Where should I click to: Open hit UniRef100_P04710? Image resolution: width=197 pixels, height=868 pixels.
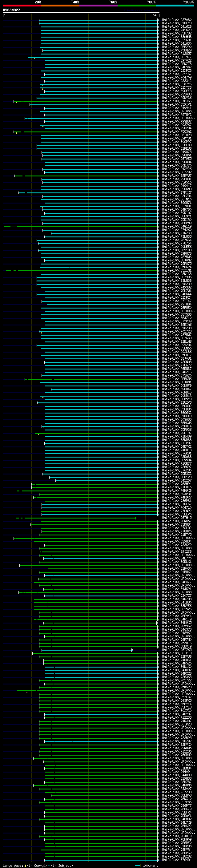[x=177, y=508]
